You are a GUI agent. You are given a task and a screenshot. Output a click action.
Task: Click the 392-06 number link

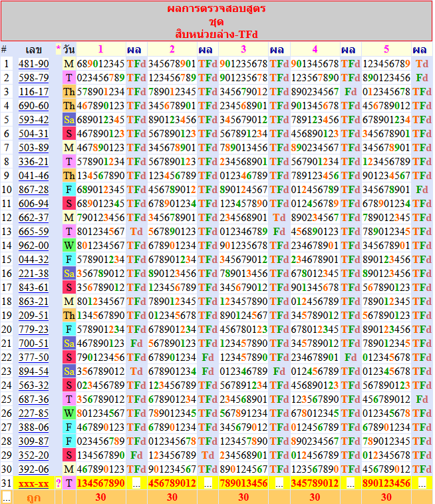33,469
